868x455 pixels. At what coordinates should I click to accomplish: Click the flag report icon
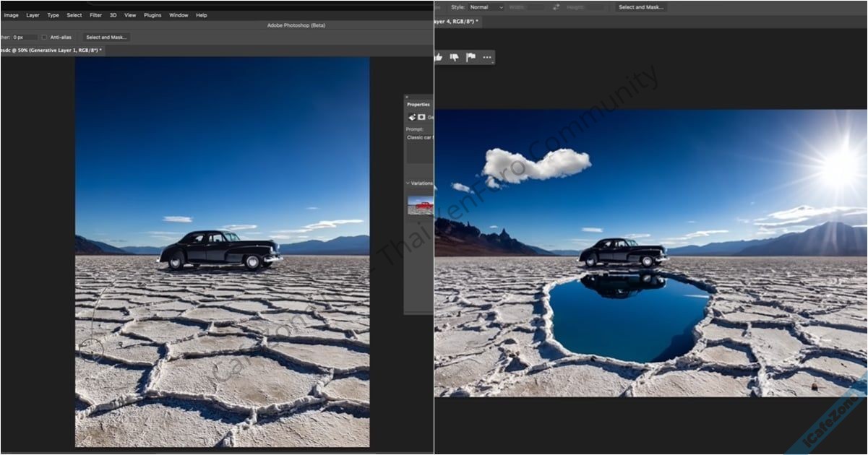[470, 57]
